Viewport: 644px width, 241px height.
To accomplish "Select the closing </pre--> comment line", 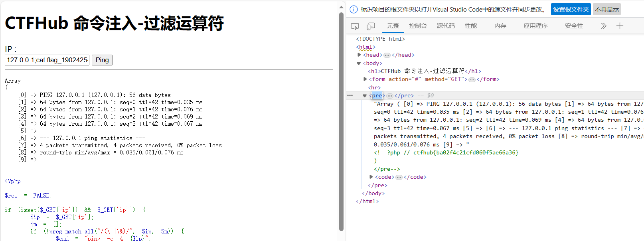I will 387,169.
